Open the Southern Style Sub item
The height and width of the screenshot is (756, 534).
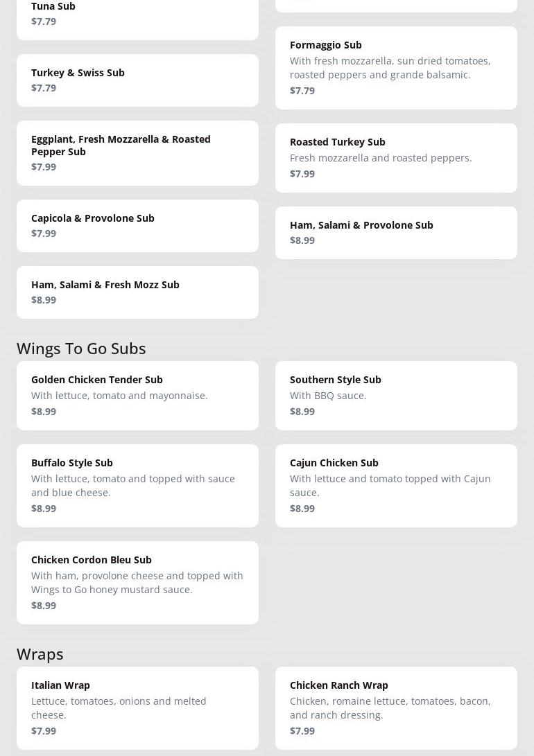click(396, 396)
